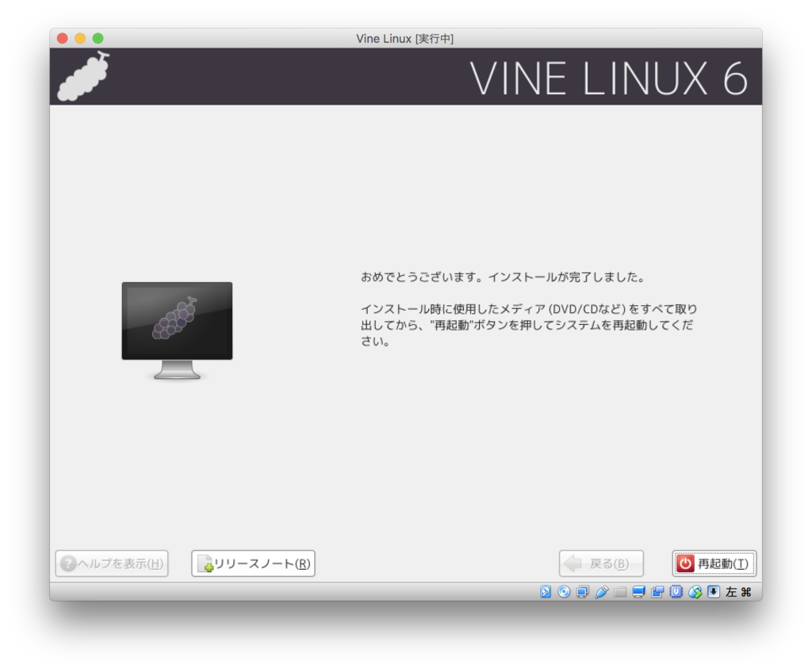Click the 再起動(T) reboot button
Screen dimensions: 812x672
(x=714, y=563)
